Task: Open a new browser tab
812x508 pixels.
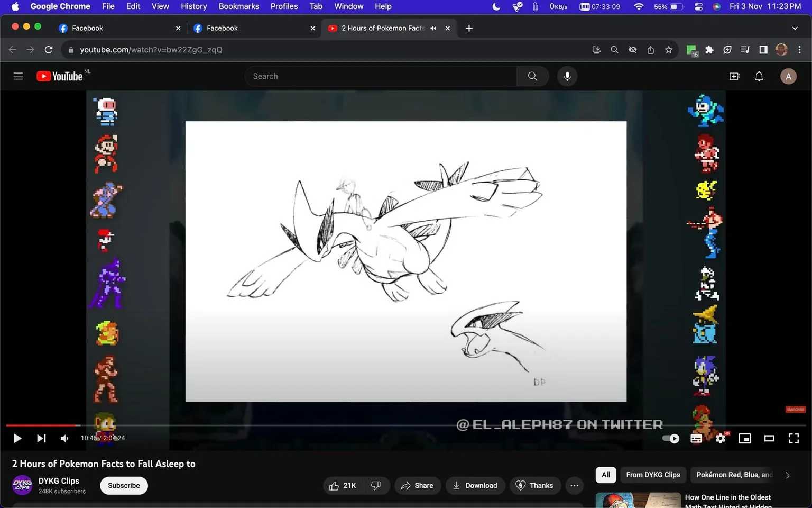Action: [469, 28]
